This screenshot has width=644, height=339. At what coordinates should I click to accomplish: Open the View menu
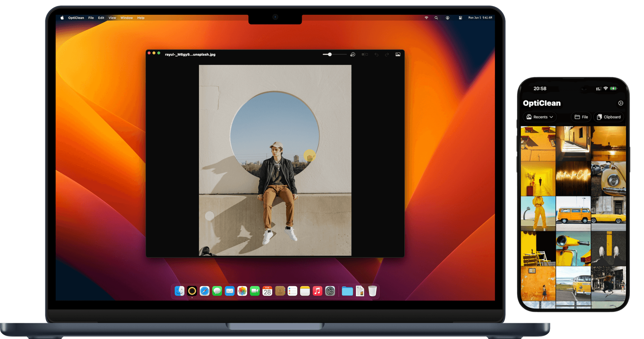click(112, 18)
